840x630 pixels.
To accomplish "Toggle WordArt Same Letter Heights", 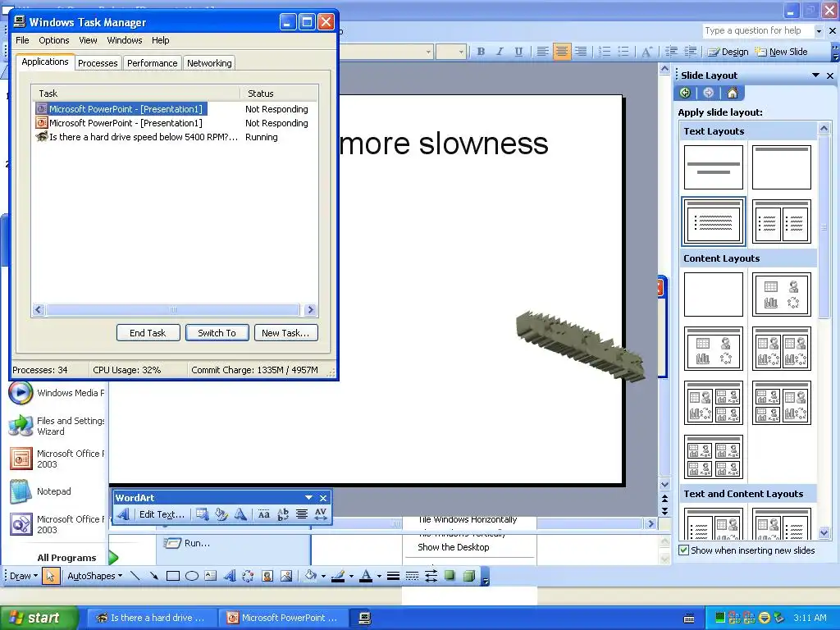I will (x=263, y=514).
